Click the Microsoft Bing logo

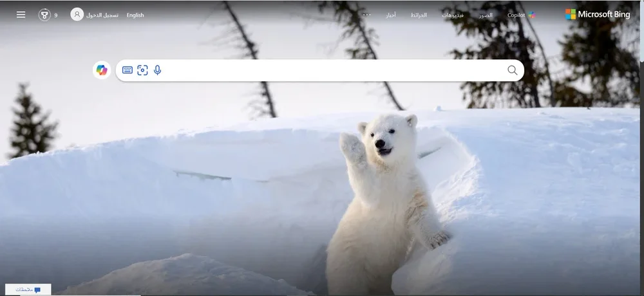point(598,14)
